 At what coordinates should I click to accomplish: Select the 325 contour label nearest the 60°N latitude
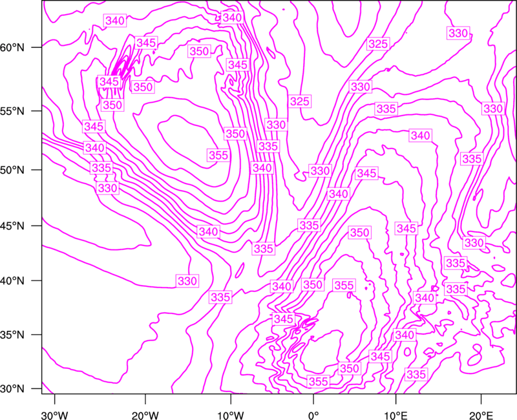378,44
